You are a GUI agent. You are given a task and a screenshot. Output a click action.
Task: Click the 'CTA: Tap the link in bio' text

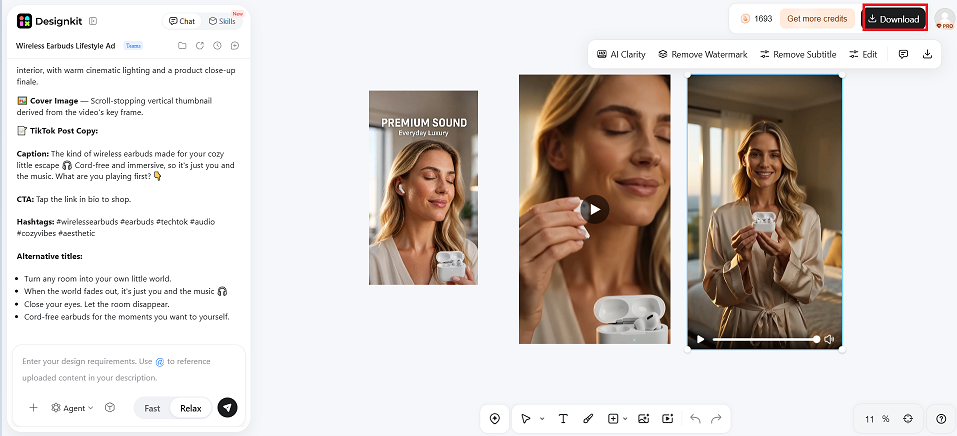coord(74,199)
